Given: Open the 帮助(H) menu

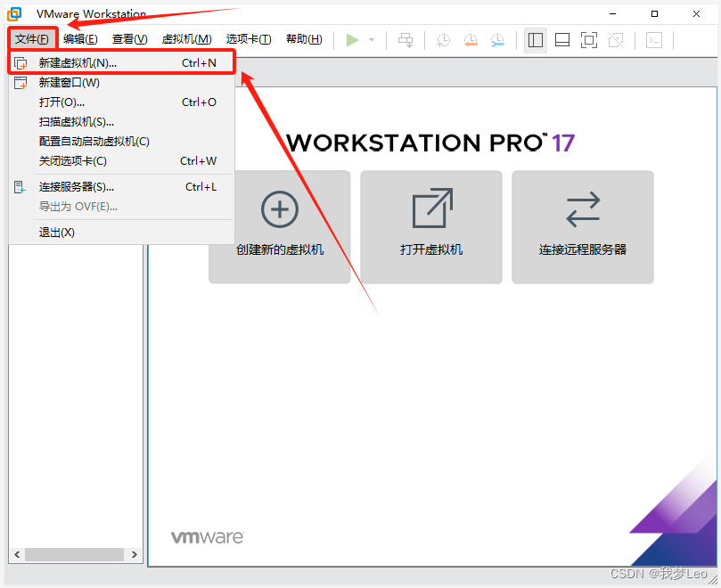Looking at the screenshot, I should pos(304,39).
